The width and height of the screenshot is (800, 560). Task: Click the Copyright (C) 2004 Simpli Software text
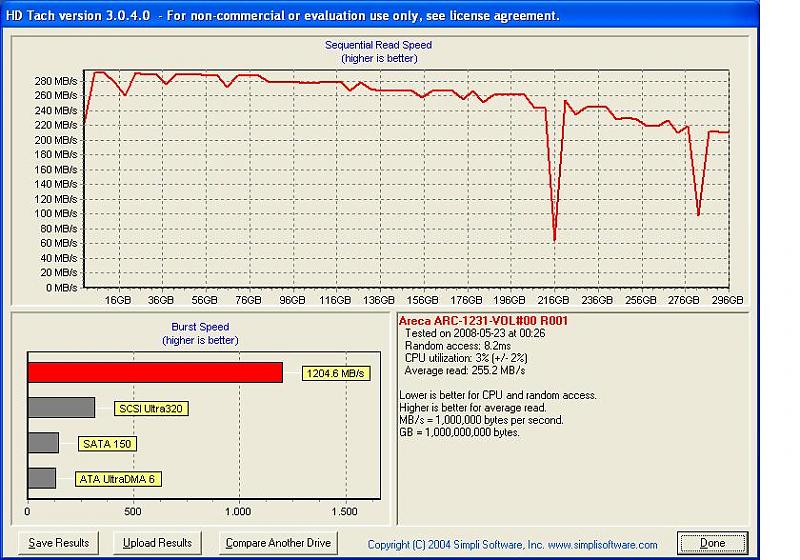tap(456, 545)
